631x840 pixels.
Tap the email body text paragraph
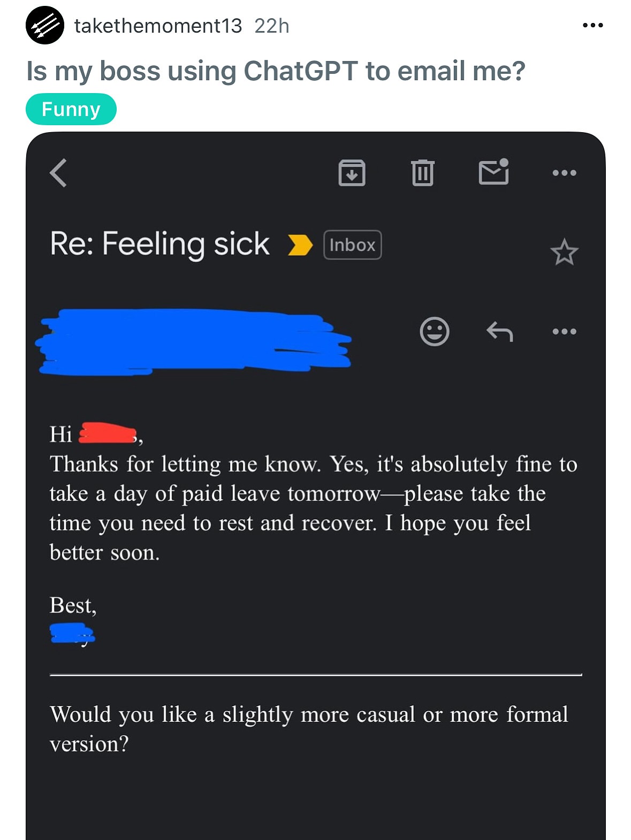(x=313, y=508)
